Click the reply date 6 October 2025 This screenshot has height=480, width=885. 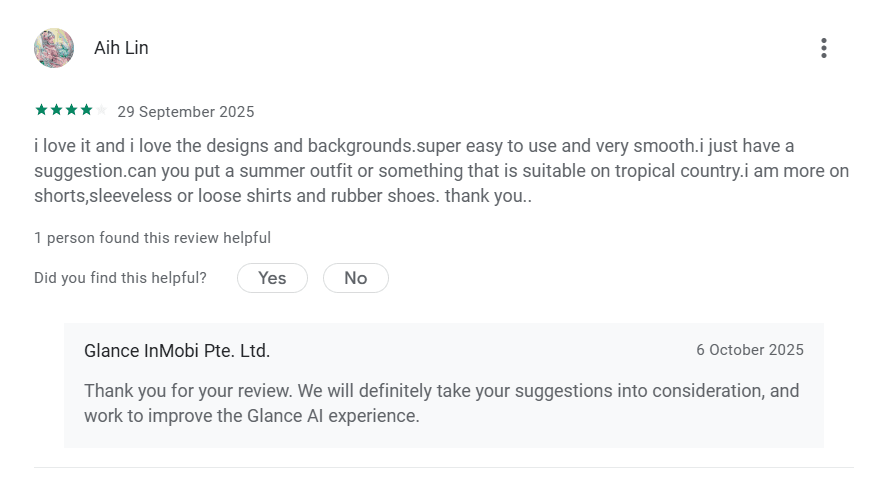pyautogui.click(x=750, y=350)
